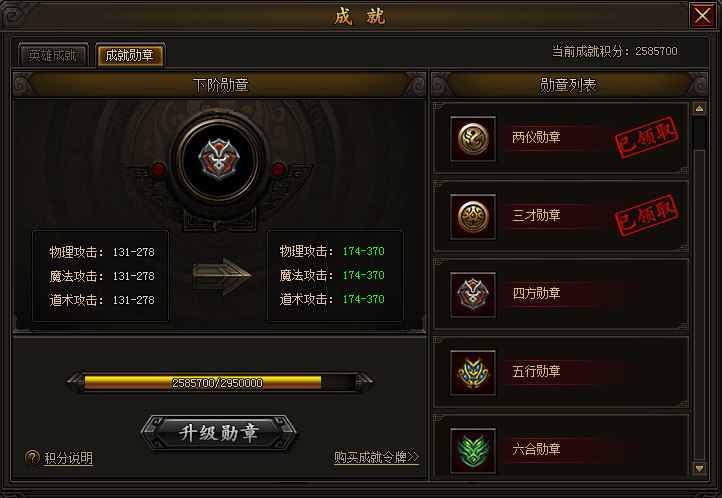Select the 成就勋章 tab
This screenshot has height=498, width=722.
pos(130,55)
